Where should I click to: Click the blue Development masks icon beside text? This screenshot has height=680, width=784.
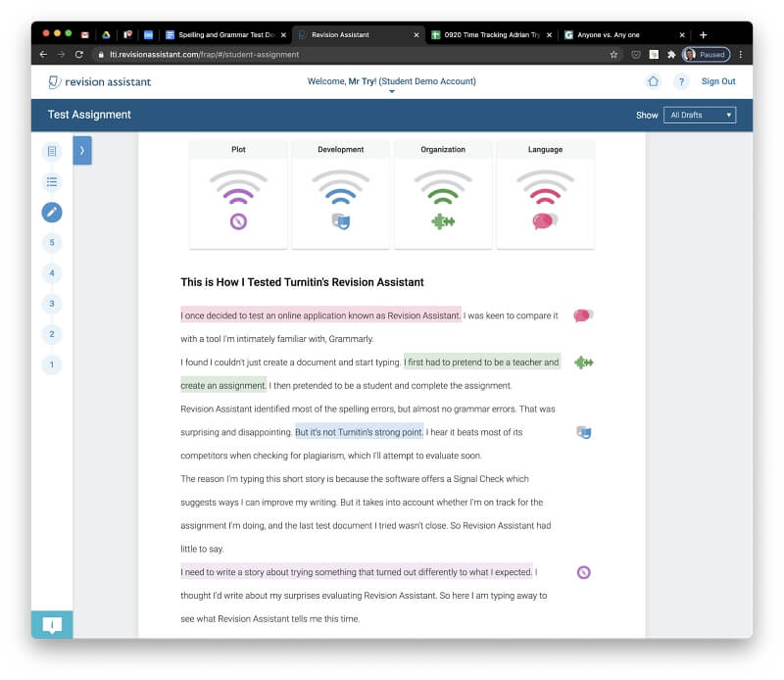click(x=583, y=432)
